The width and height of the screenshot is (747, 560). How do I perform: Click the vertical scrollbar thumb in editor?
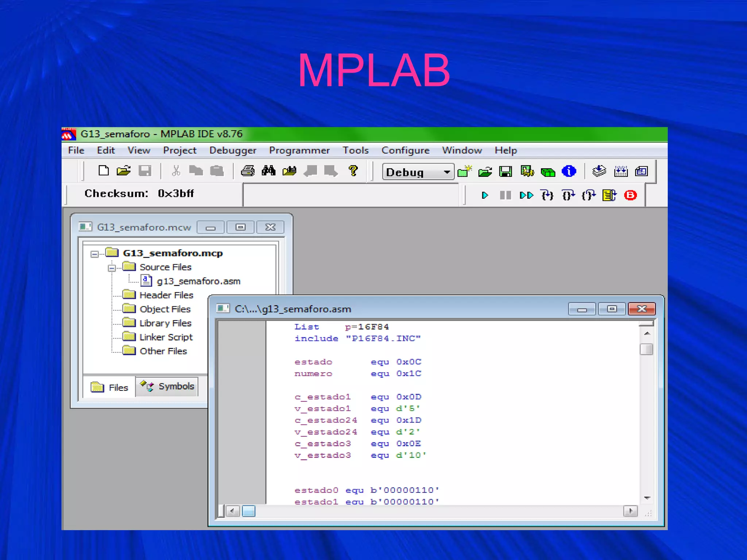(647, 349)
